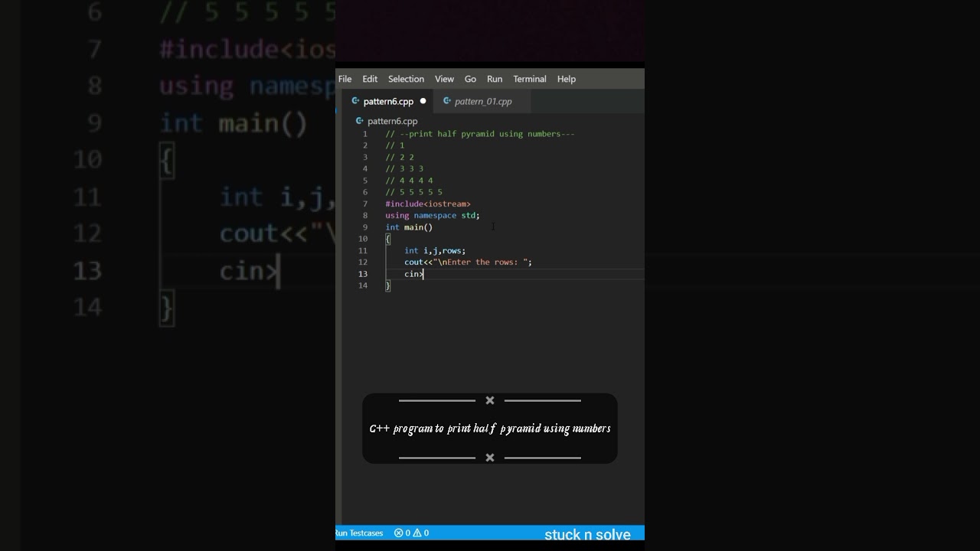Open the Selection menu
This screenshot has width=980, height=551.
(x=406, y=79)
